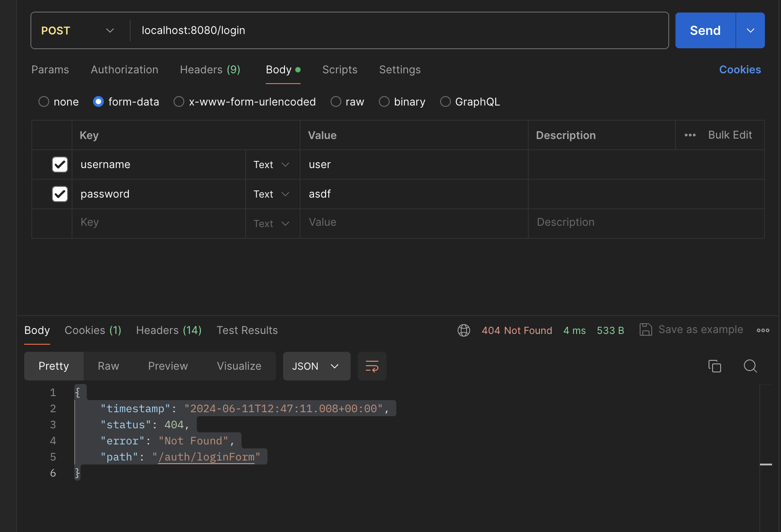Open the /auth/loginForm path link in response
This screenshot has width=781, height=532.
(x=206, y=457)
